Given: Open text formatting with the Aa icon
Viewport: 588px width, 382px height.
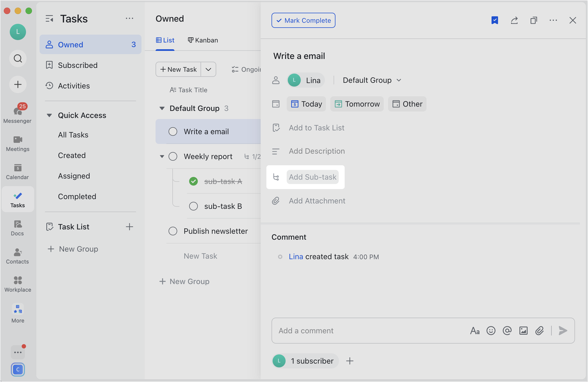Looking at the screenshot, I should [475, 331].
